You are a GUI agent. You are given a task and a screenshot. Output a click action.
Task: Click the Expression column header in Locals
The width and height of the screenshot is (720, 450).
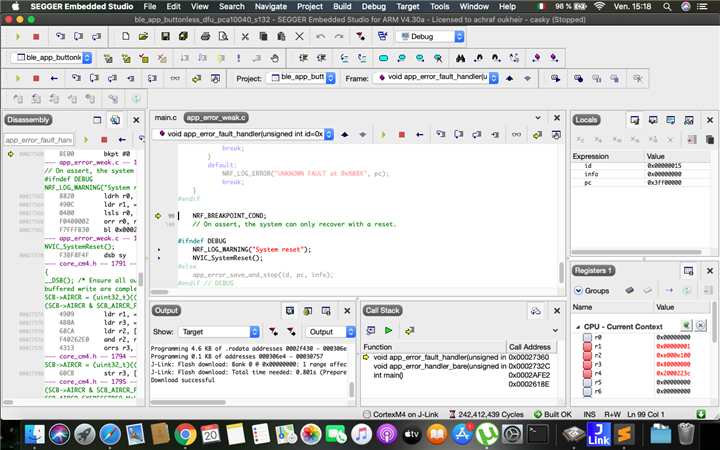pyautogui.click(x=607, y=156)
